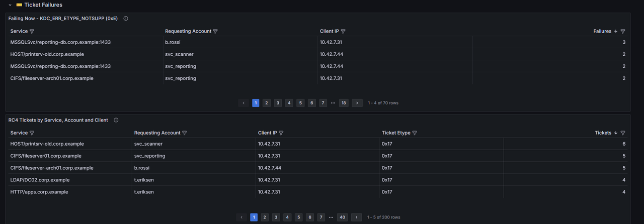
Task: Go to next page in Failing Now table
Action: pyautogui.click(x=357, y=103)
